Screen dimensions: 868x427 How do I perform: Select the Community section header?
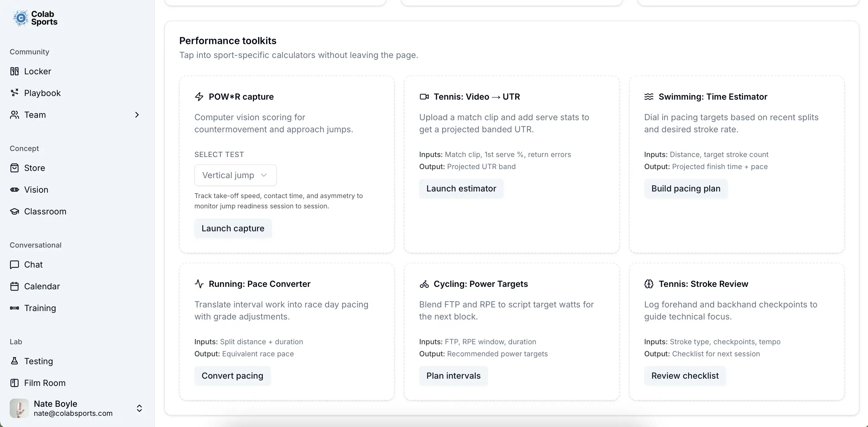29,52
